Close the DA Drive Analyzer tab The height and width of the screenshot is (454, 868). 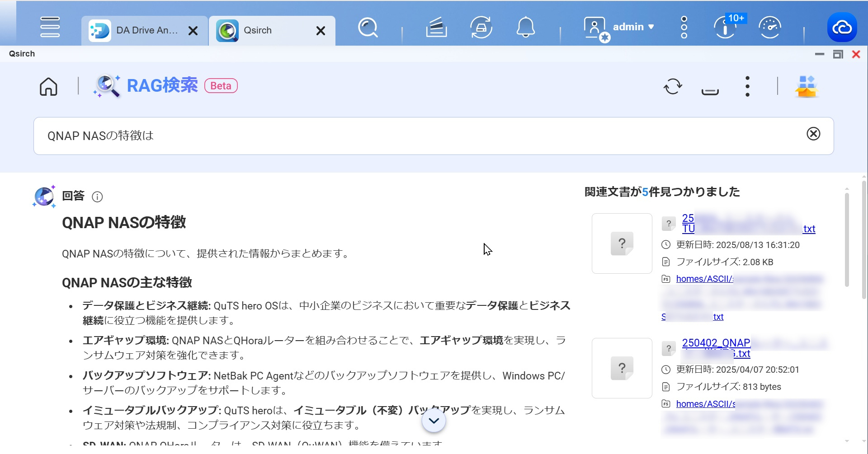pyautogui.click(x=193, y=31)
